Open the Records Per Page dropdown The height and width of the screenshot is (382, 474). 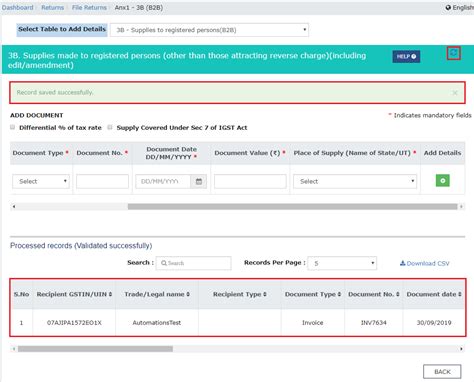[342, 263]
